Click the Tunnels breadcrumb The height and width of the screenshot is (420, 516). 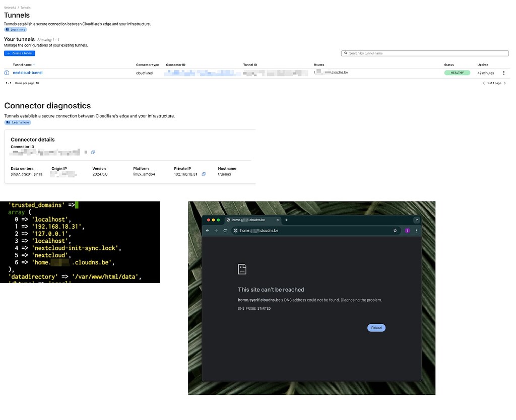(25, 8)
